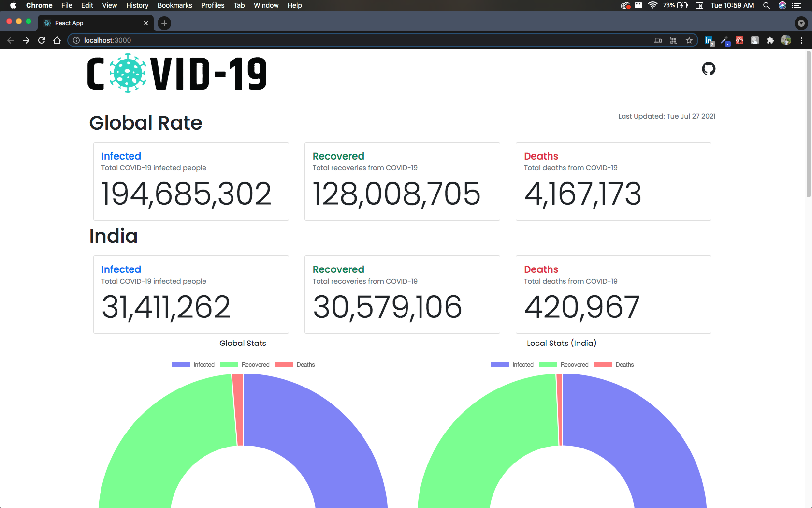Viewport: 812px width, 508px height.
Task: Click India deaths count 420,967
Action: point(582,307)
